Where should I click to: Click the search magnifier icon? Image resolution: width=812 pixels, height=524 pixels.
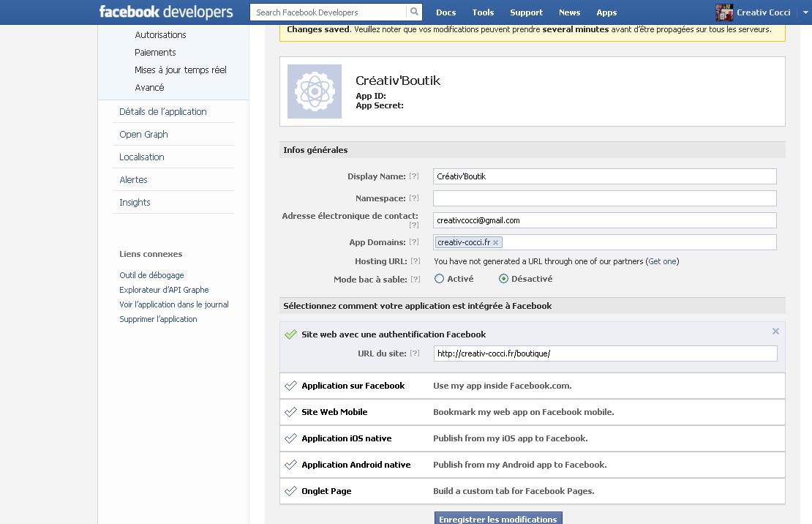pos(415,12)
